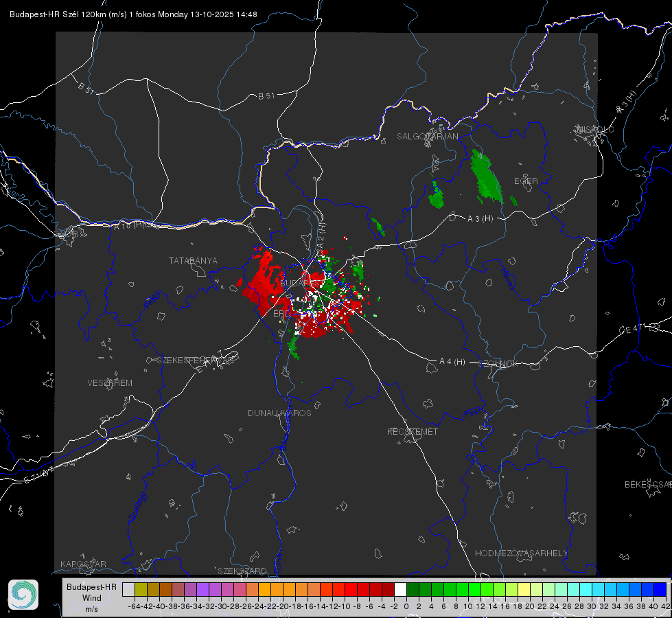This screenshot has width=672, height=618.
Task: Click the big red echo area west of Budapest
Action: coord(263,282)
